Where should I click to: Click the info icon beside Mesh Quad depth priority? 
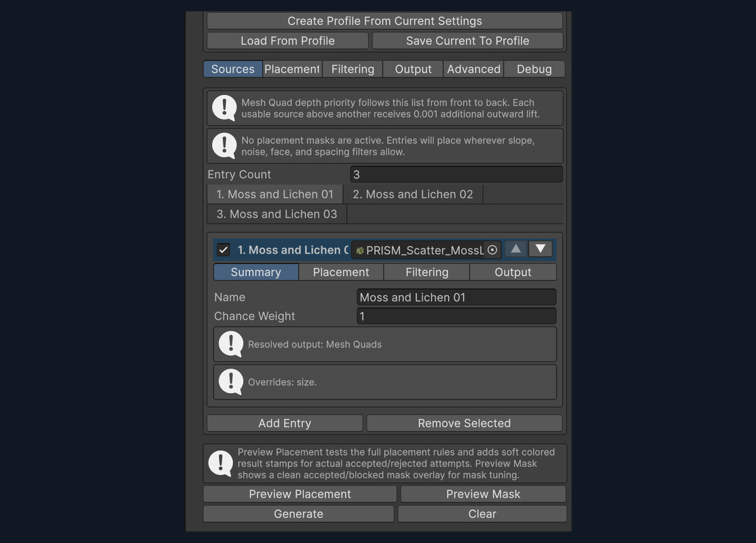pos(224,108)
